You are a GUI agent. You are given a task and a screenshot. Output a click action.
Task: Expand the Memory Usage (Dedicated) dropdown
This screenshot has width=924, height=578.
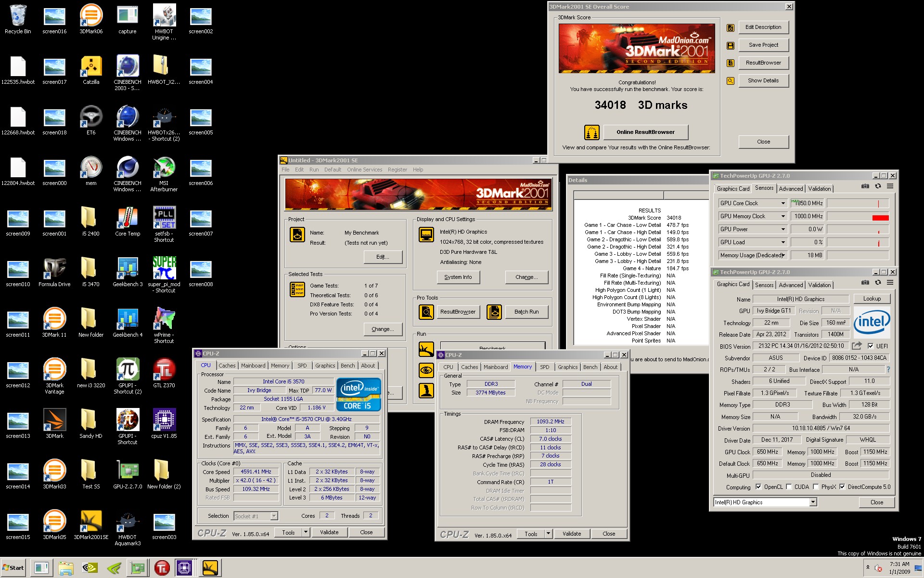point(783,255)
